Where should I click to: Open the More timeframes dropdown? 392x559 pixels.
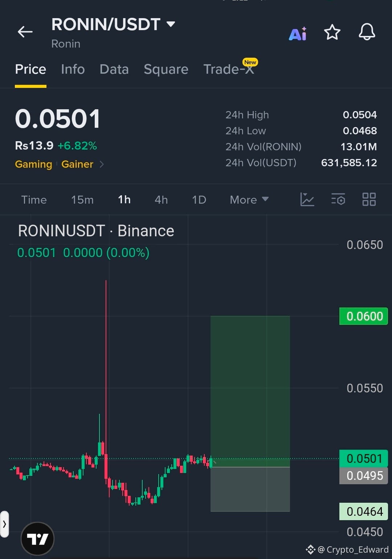(x=249, y=200)
